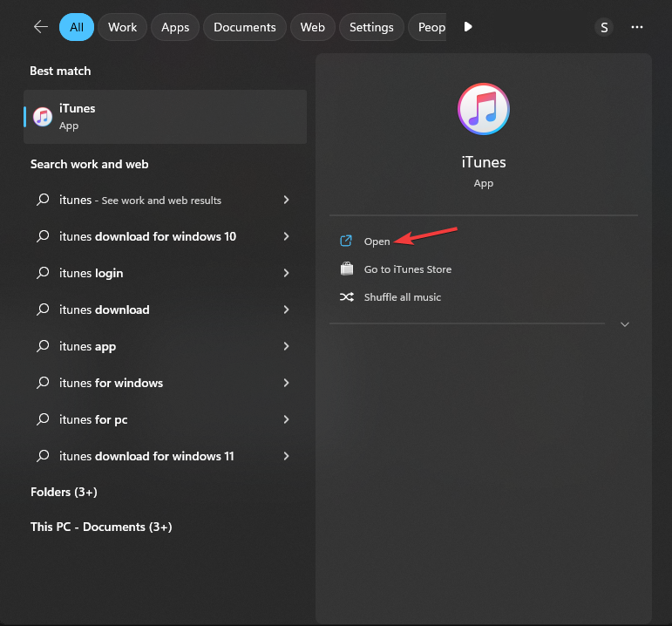The height and width of the screenshot is (626, 672).
Task: Select 'itunes download for windows 11' suggestion
Action: coord(165,456)
